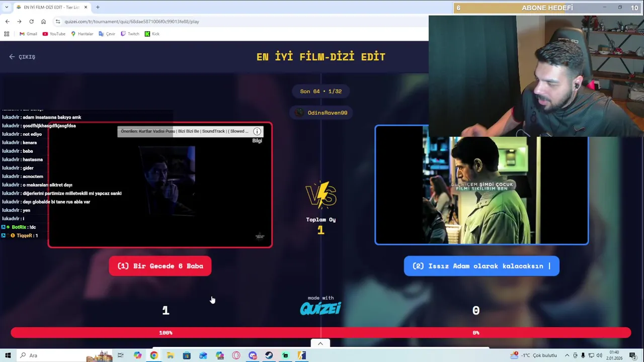
Task: Click BotRix chat message !dc
Action: (20, 227)
